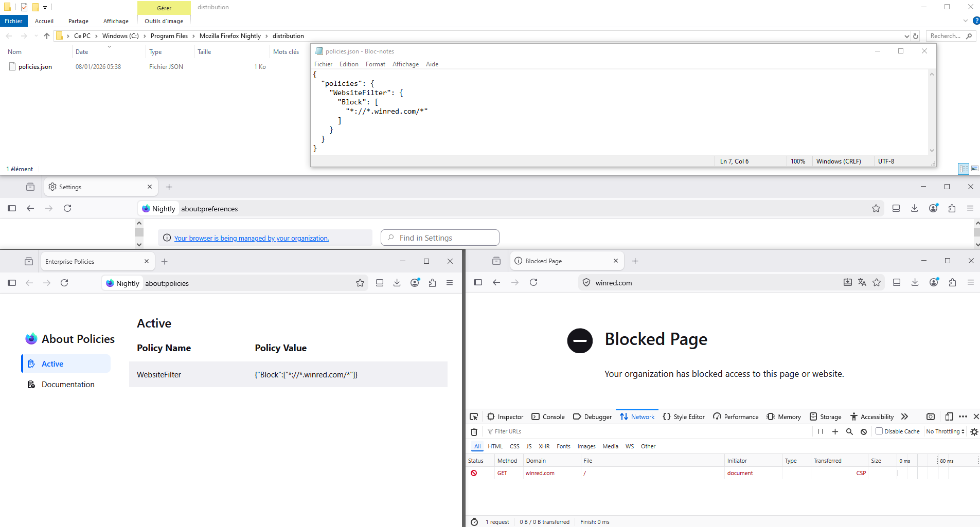The width and height of the screenshot is (980, 527).
Task: Click 'Your browser is being managed' link
Action: click(x=251, y=238)
